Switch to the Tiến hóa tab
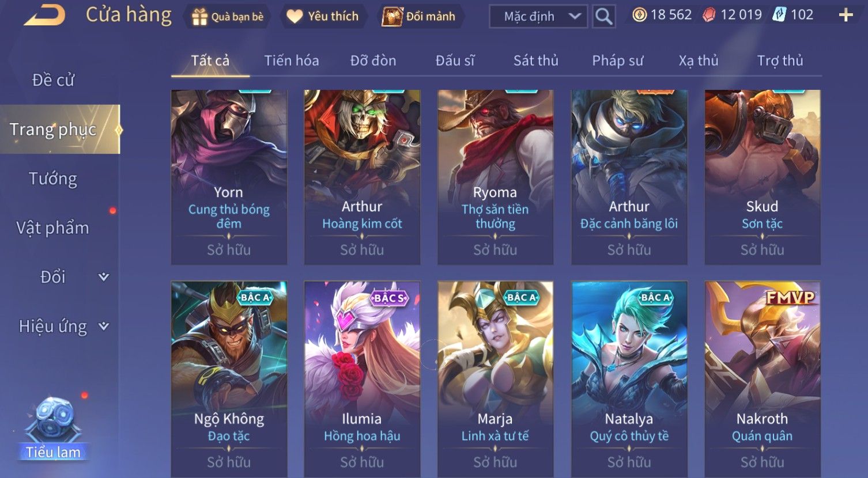The height and width of the screenshot is (478, 868). pyautogui.click(x=292, y=60)
